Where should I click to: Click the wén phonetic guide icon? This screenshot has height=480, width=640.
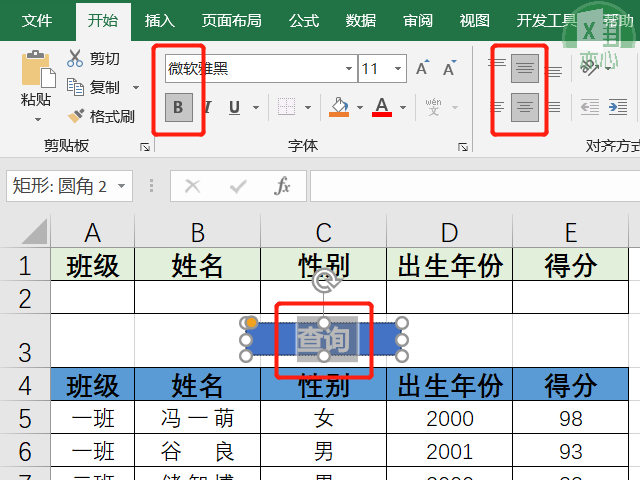coord(433,107)
